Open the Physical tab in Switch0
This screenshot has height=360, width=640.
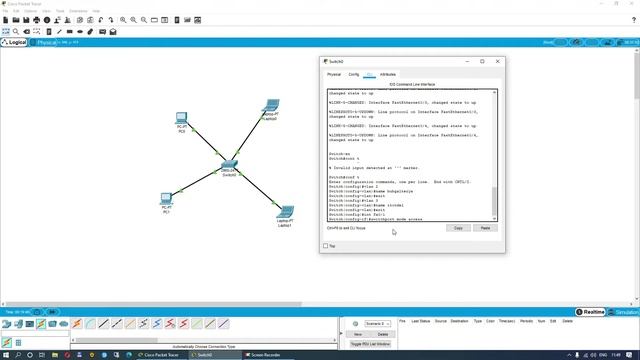[x=334, y=74]
